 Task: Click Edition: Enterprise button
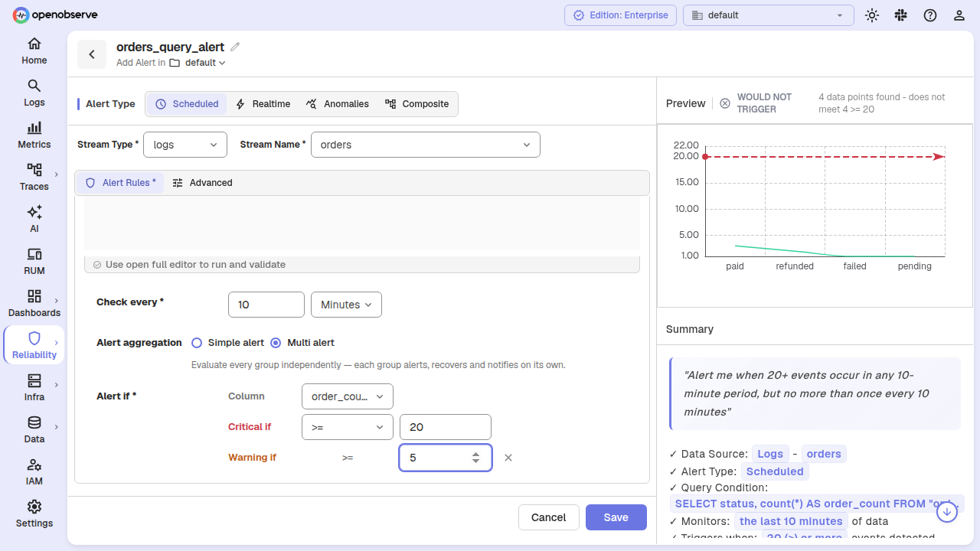click(x=621, y=15)
